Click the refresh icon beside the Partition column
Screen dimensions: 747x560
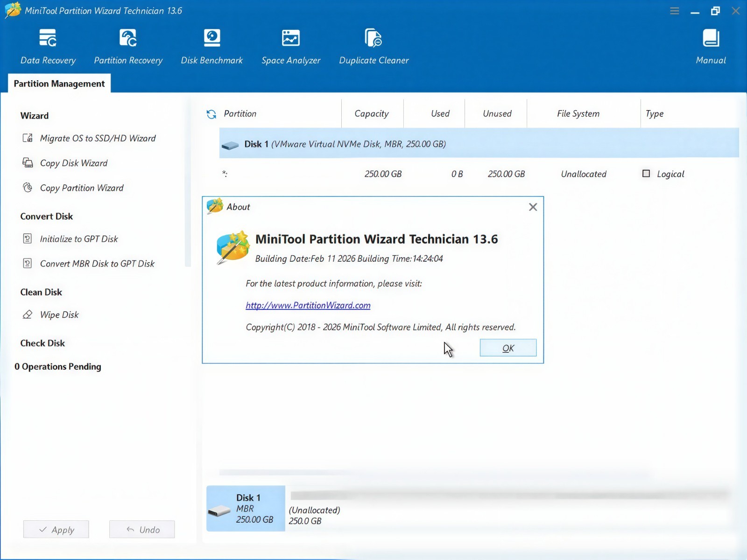211,114
